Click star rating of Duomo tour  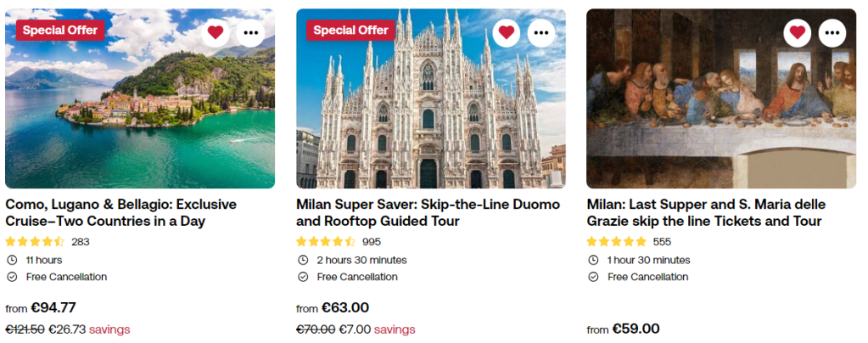click(326, 241)
